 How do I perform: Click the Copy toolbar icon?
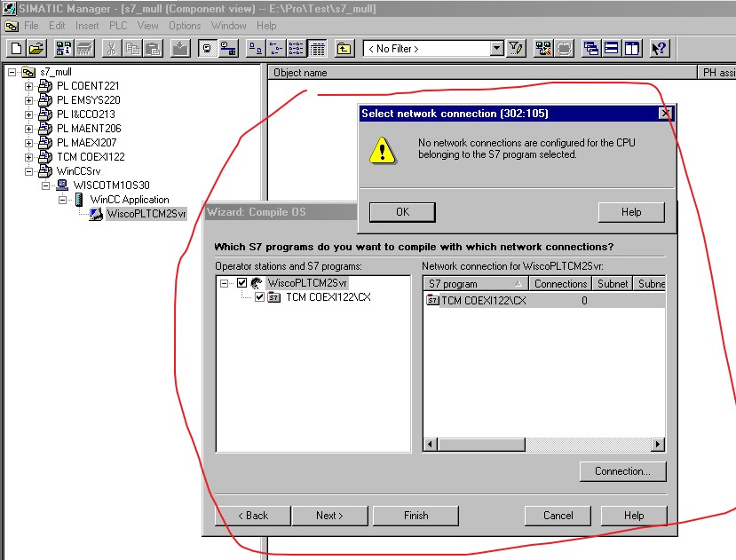[x=132, y=48]
